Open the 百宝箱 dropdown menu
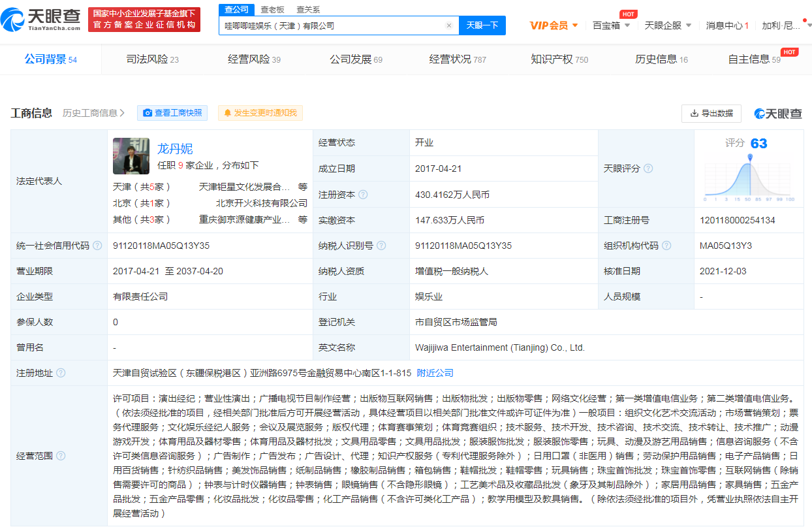Viewport: 812px width, 529px height. [611, 25]
